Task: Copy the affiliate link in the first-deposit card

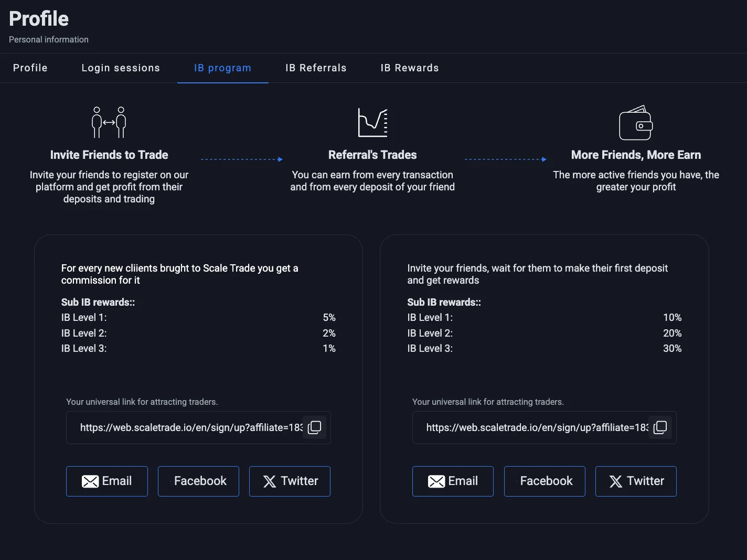Action: (660, 427)
